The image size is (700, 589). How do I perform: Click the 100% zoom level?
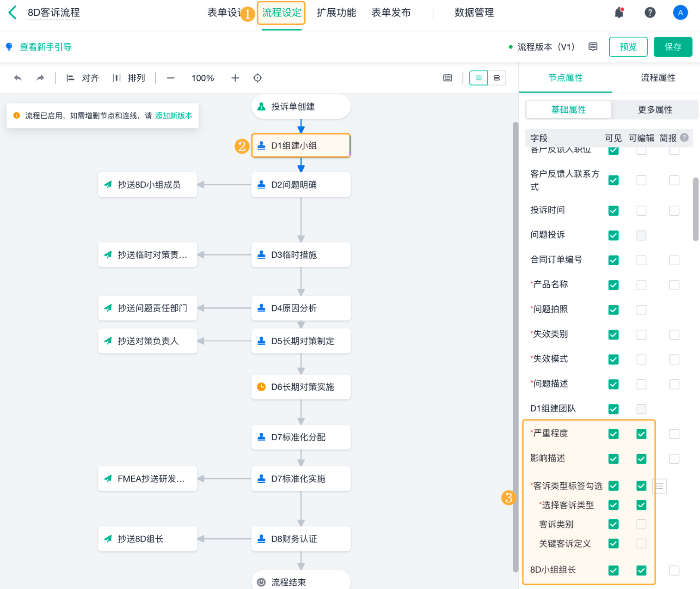(203, 78)
